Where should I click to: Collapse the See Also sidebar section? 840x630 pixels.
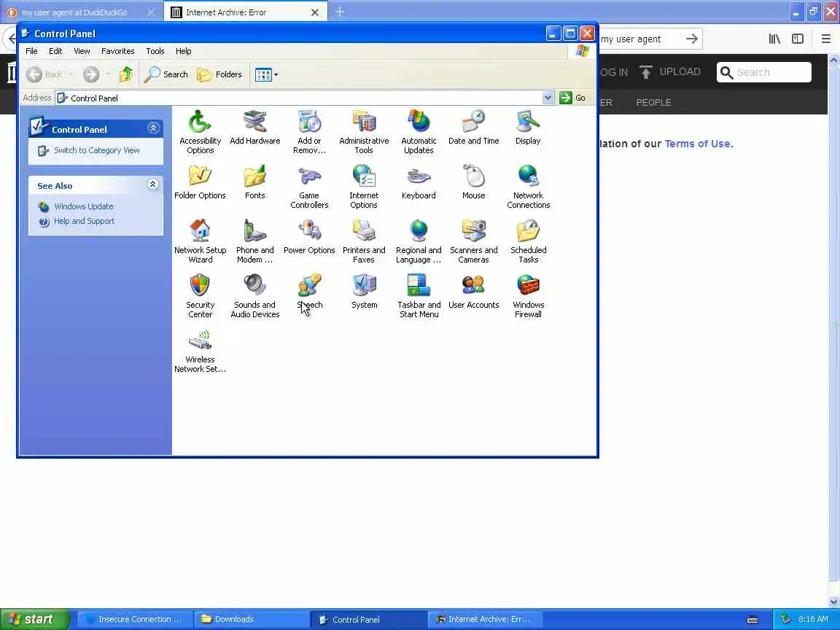point(152,184)
